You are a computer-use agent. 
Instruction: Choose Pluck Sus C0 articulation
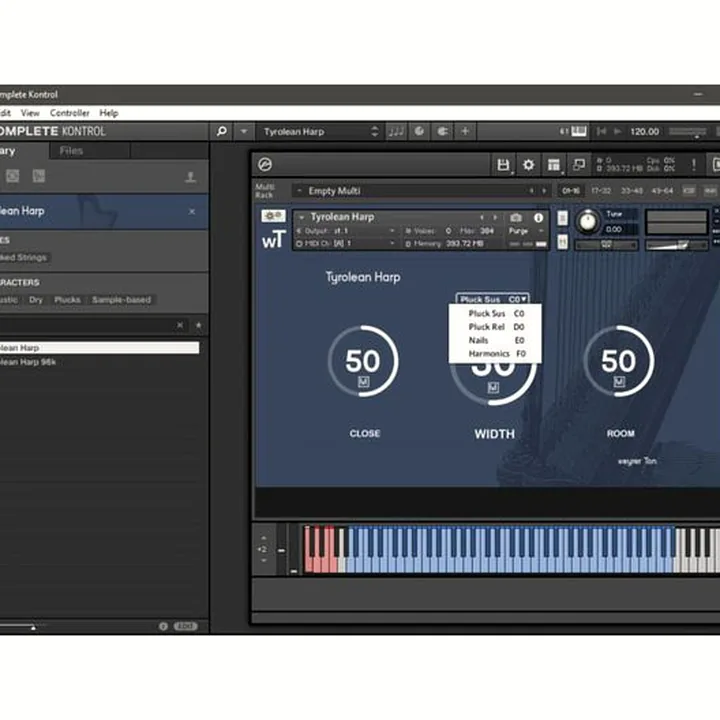[495, 313]
